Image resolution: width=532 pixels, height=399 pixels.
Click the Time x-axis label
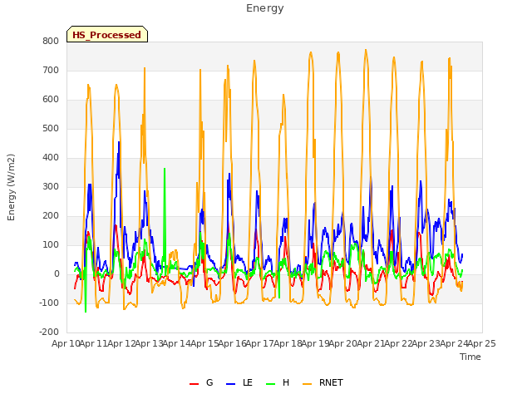pos(470,357)
